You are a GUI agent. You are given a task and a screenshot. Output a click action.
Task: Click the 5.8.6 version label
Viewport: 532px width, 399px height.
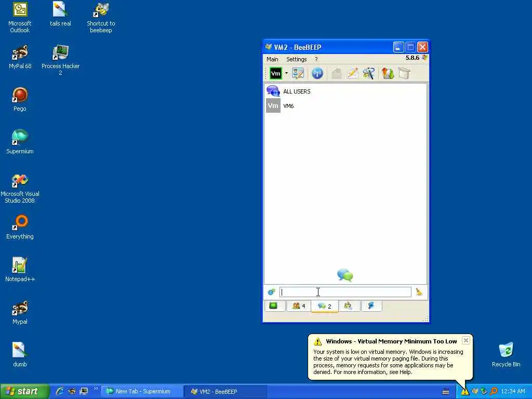412,58
